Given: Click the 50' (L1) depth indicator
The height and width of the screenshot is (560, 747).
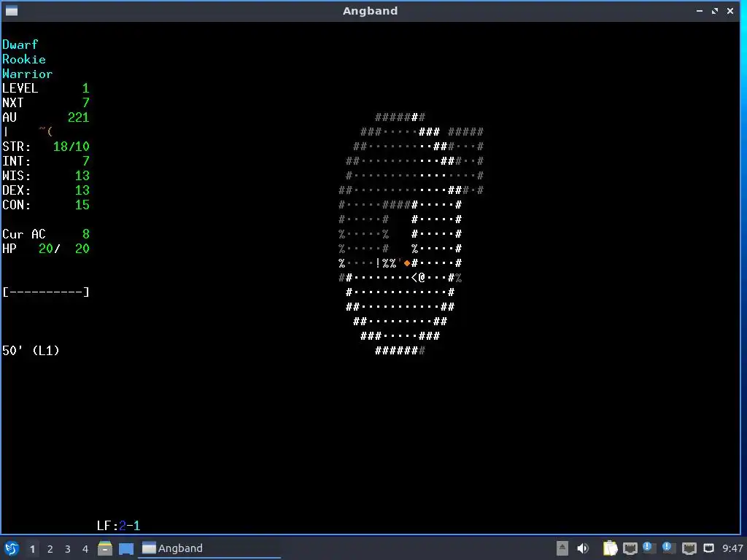Looking at the screenshot, I should click(31, 351).
